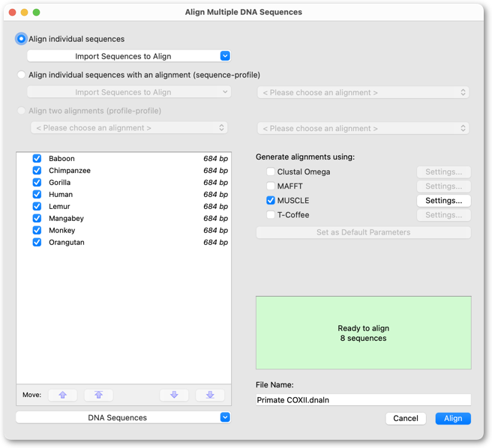Open MUSCLE Settings button
The width and height of the screenshot is (492, 448).
click(x=444, y=201)
